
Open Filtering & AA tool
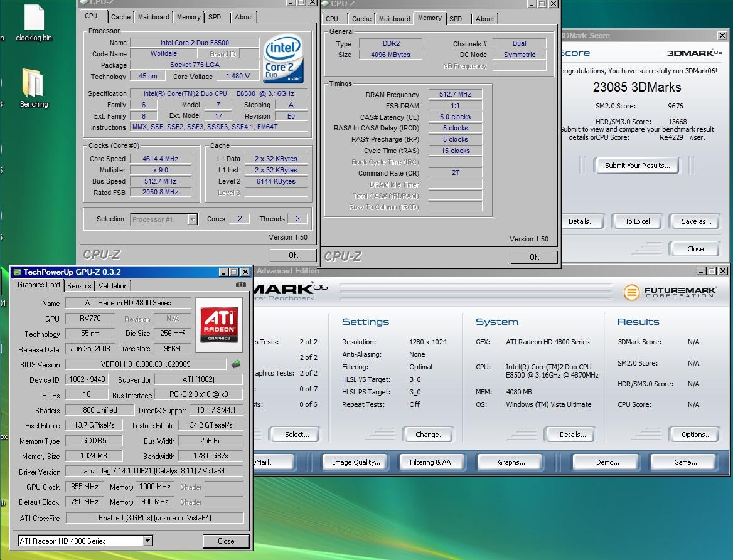[x=432, y=462]
